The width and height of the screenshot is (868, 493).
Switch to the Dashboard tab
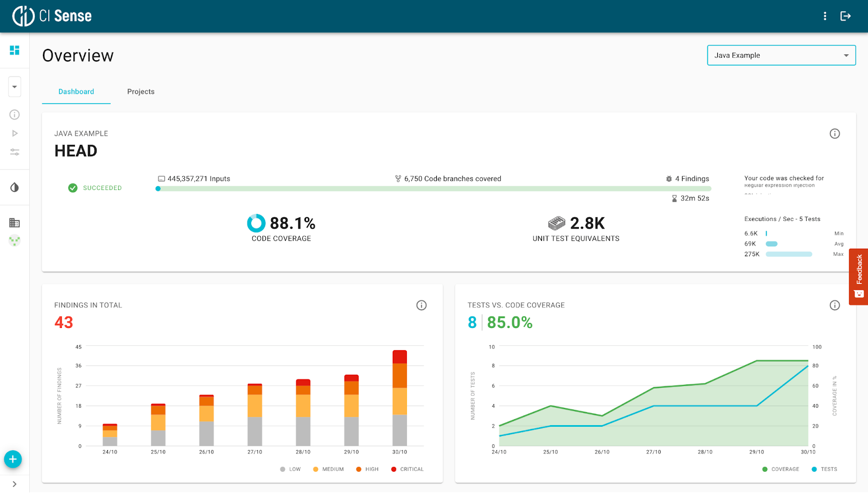(x=76, y=92)
